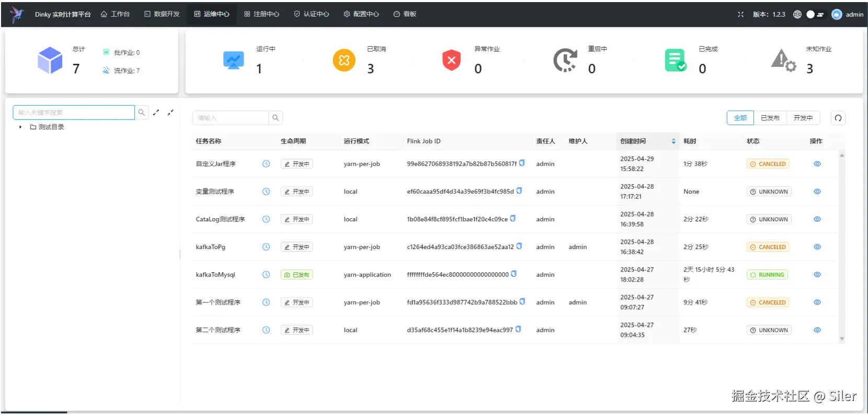Click the refresh icon beside the 开发中 tab
The image size is (868, 415).
[838, 118]
